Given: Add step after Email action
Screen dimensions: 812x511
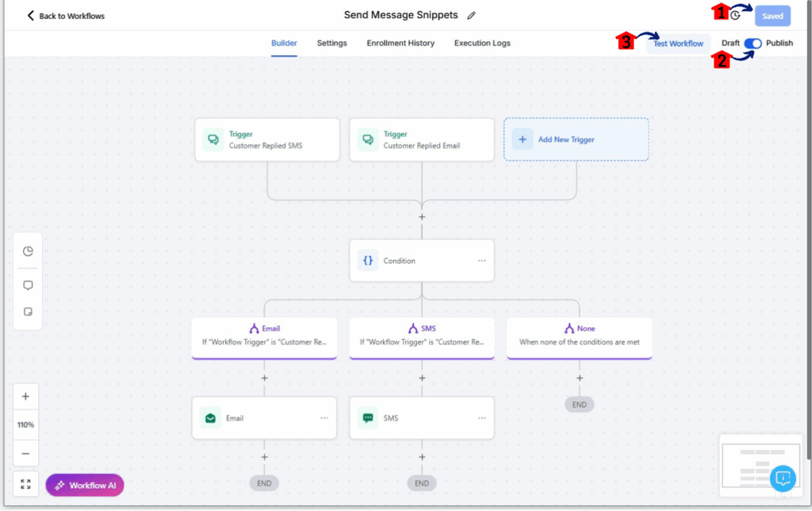Looking at the screenshot, I should 265,457.
